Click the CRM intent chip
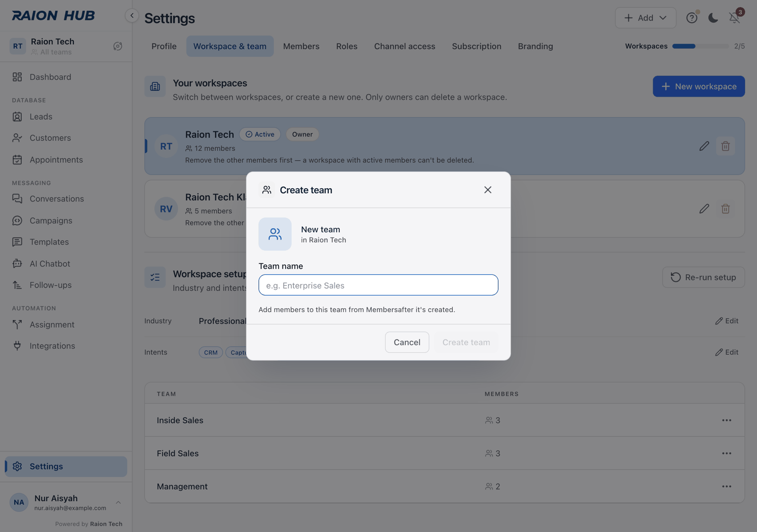757x532 pixels. pos(211,352)
